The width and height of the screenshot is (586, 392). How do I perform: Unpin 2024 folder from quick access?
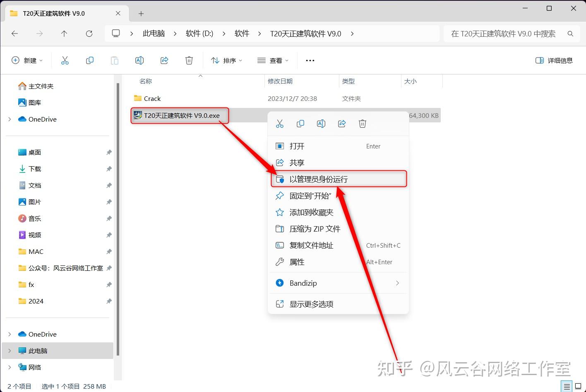[x=109, y=301]
